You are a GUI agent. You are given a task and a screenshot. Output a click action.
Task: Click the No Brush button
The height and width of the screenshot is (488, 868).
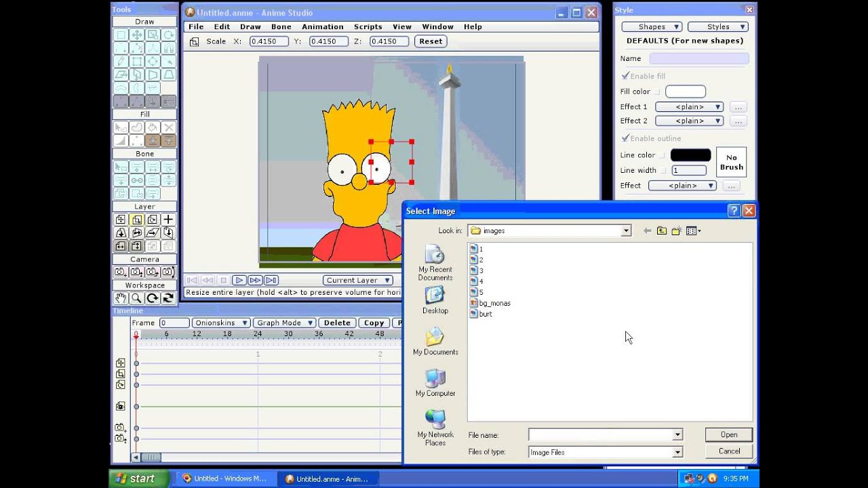point(732,163)
